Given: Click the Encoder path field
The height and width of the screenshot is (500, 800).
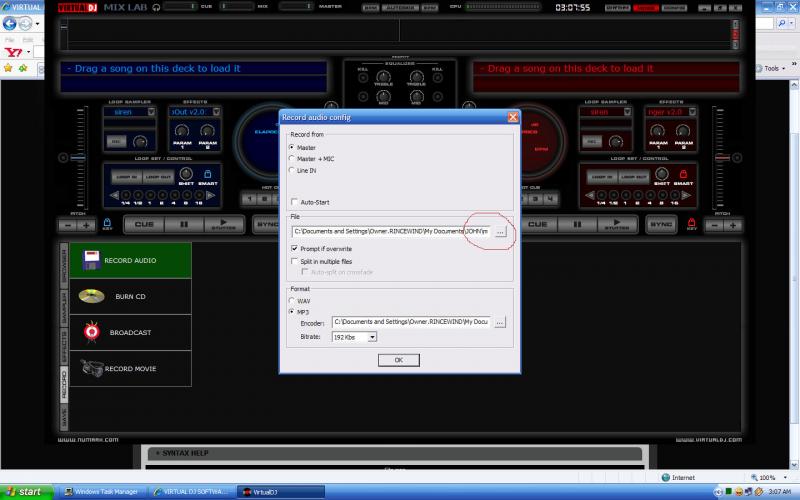Looking at the screenshot, I should pyautogui.click(x=411, y=322).
